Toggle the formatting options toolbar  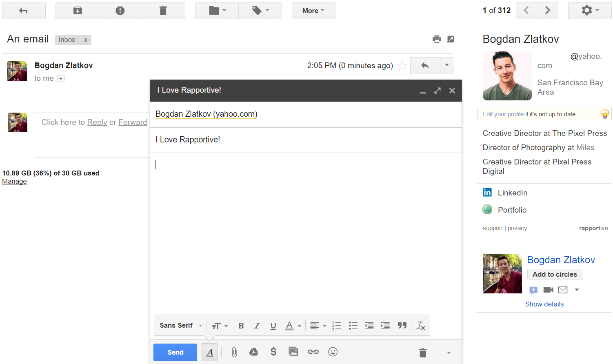click(x=210, y=352)
